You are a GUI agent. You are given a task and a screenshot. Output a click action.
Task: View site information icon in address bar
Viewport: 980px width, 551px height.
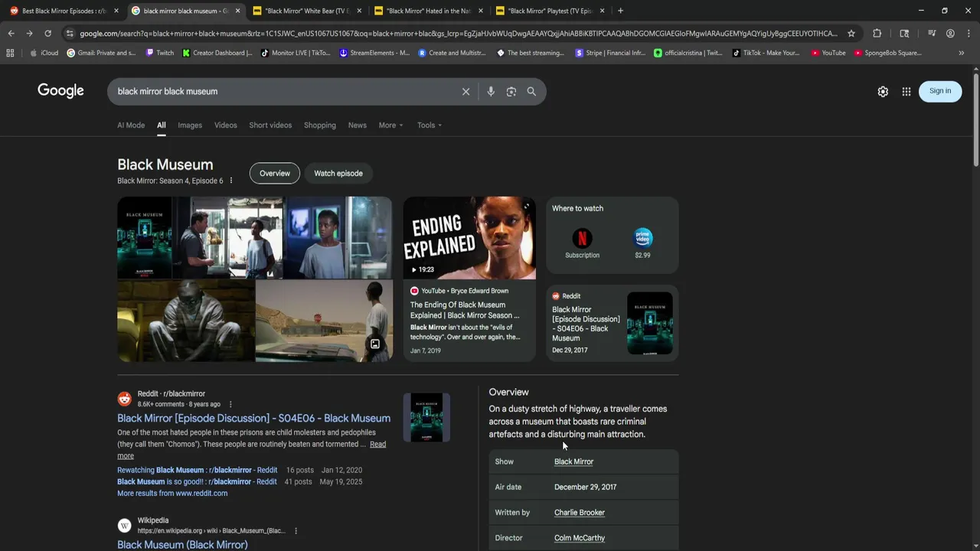pyautogui.click(x=70, y=34)
